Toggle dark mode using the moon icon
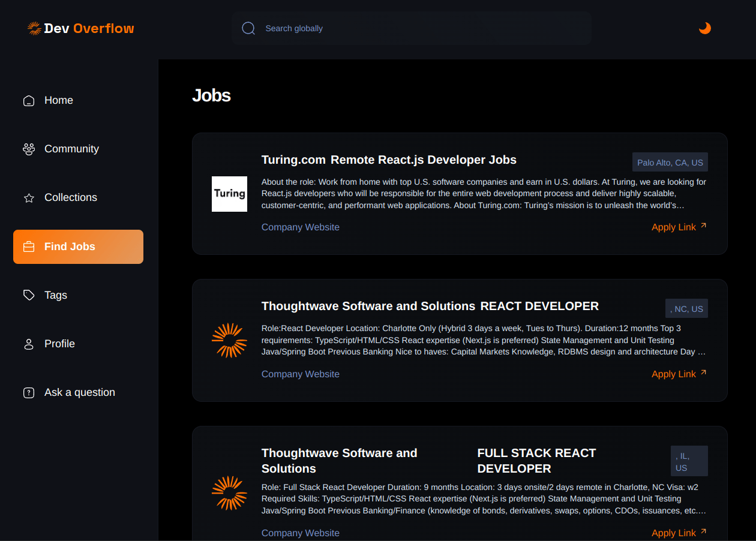The height and width of the screenshot is (541, 756). click(x=704, y=28)
